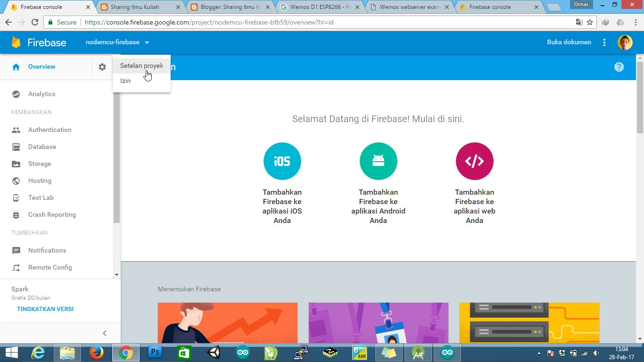The height and width of the screenshot is (362, 644).
Task: Click Menemukan Firebase heading
Action: click(x=189, y=289)
